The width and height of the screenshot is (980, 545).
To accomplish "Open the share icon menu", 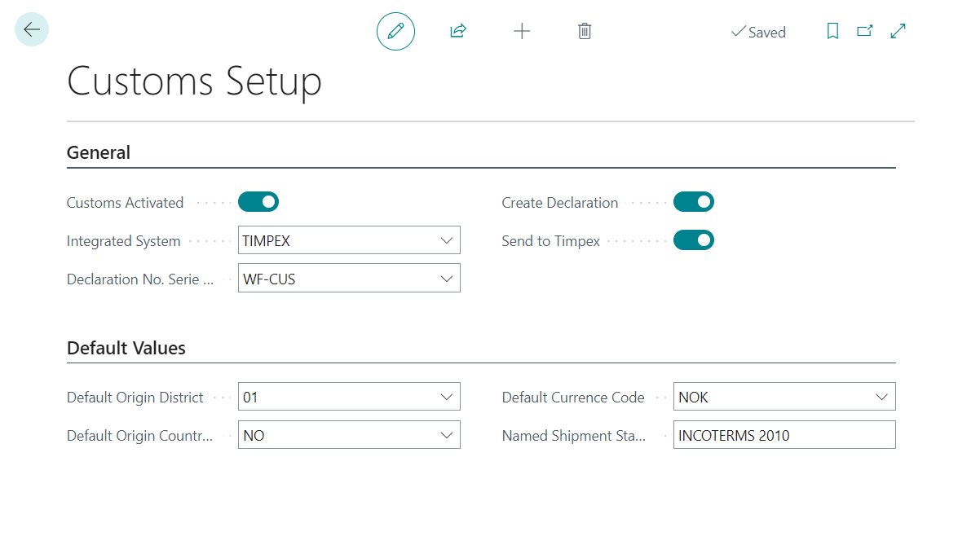I will click(x=458, y=32).
